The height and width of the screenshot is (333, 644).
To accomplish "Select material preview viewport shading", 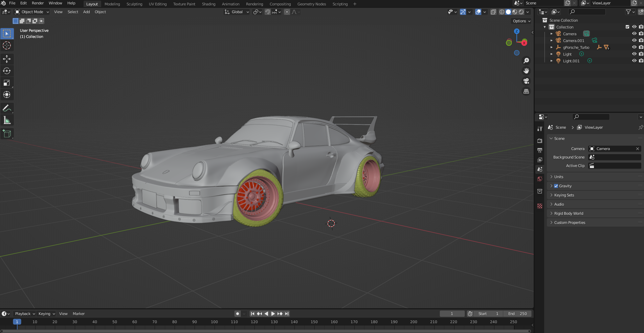I will (x=515, y=12).
